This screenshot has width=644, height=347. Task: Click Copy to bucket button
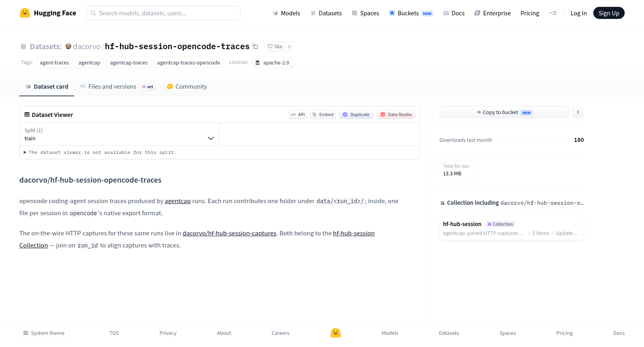coord(504,112)
